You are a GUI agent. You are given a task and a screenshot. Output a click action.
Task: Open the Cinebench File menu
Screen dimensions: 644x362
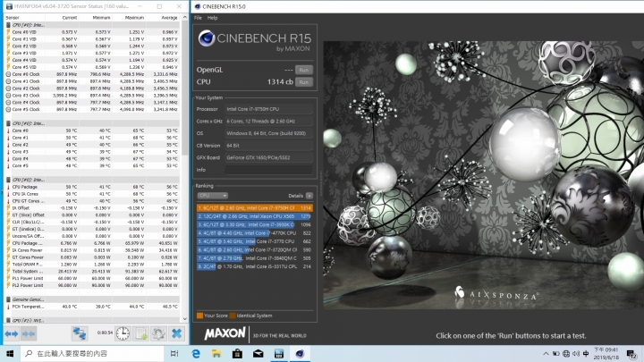pos(199,18)
